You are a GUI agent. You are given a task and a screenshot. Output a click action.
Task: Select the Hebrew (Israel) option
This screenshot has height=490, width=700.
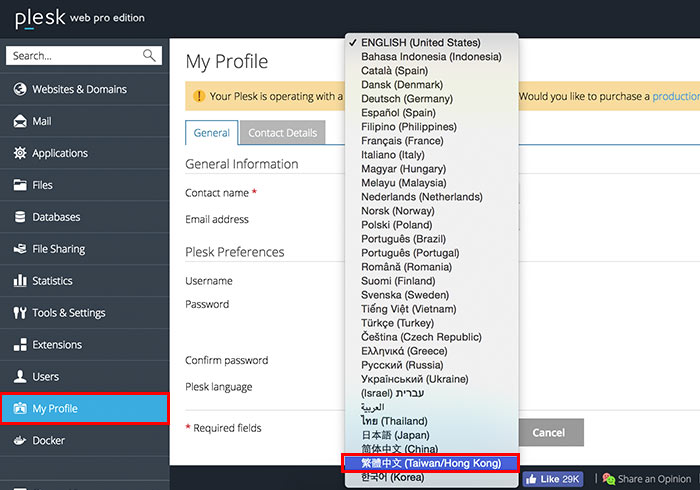(x=431, y=393)
